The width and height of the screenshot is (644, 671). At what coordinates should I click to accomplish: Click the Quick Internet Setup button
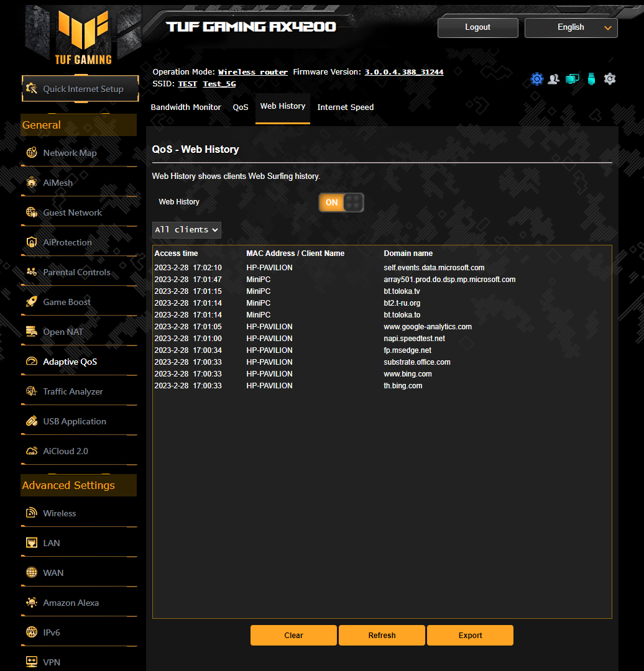click(x=81, y=89)
